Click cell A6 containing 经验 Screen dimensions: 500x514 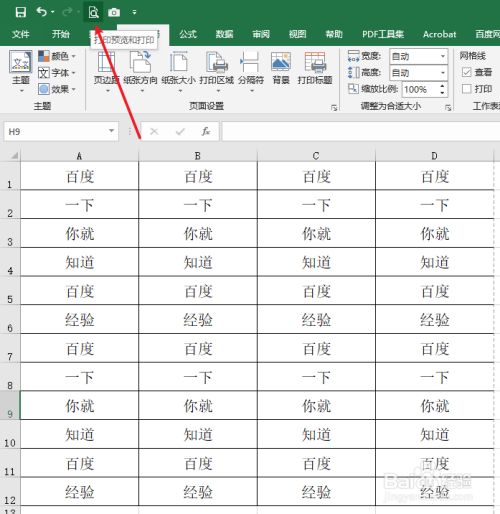tap(79, 320)
